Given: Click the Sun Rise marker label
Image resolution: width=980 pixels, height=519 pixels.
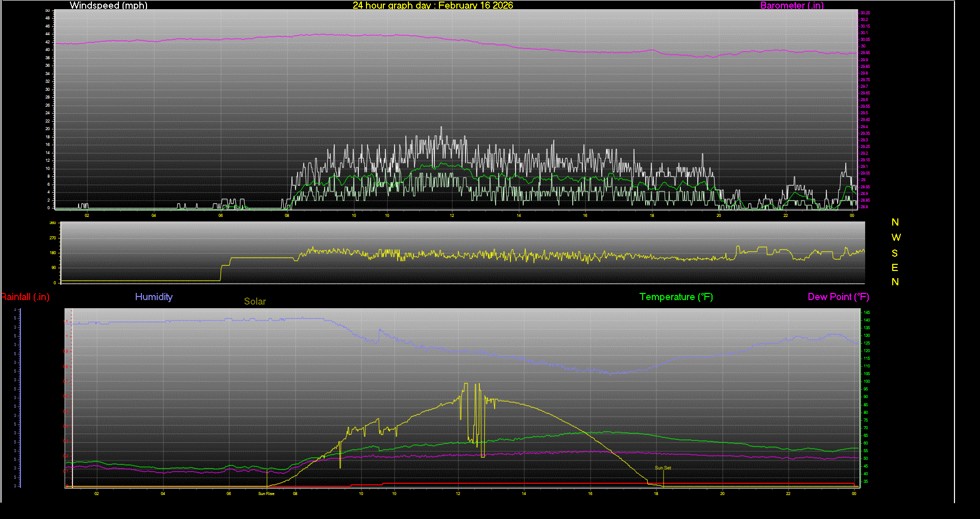Looking at the screenshot, I should (266, 493).
